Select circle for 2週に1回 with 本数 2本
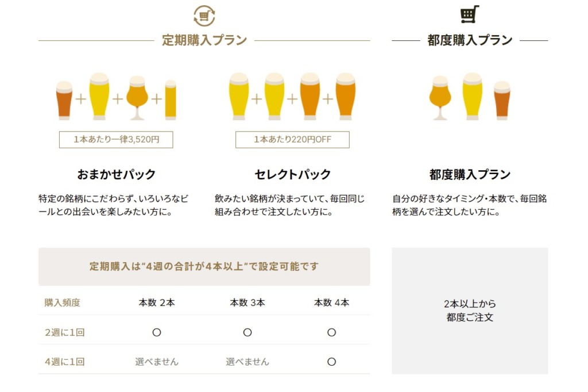The image size is (588, 392). [157, 332]
